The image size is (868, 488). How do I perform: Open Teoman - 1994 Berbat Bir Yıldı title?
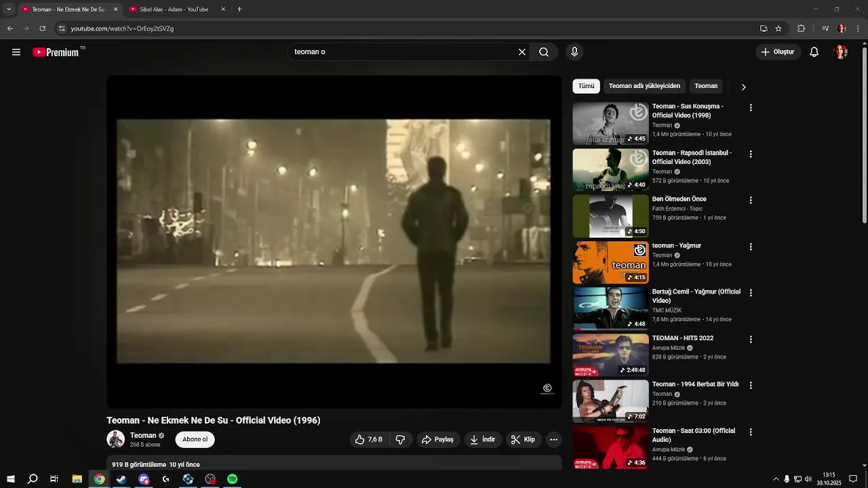(695, 384)
